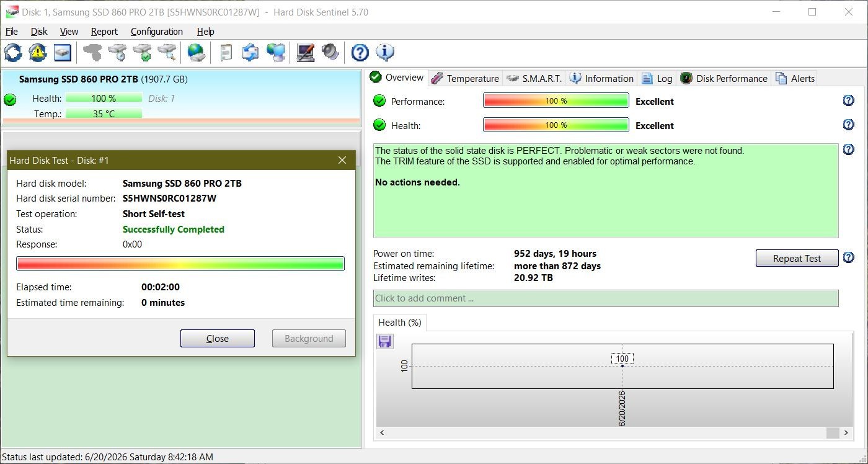
Task: Click help icon beside Repeat Test button
Action: (849, 257)
